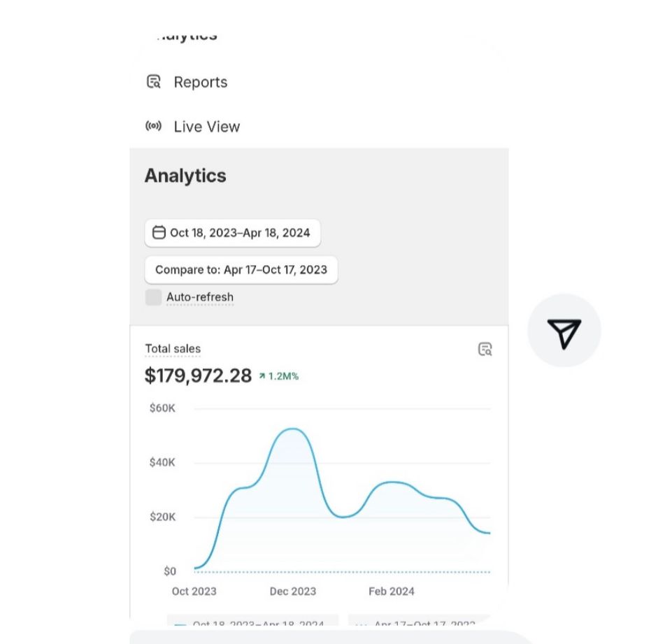Click the Reports icon in the sidebar

153,82
